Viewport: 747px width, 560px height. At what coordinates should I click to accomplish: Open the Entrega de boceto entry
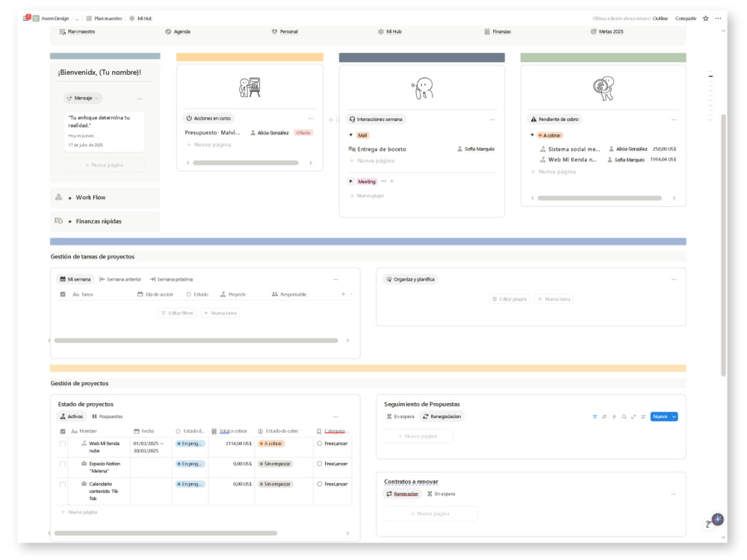click(x=382, y=149)
